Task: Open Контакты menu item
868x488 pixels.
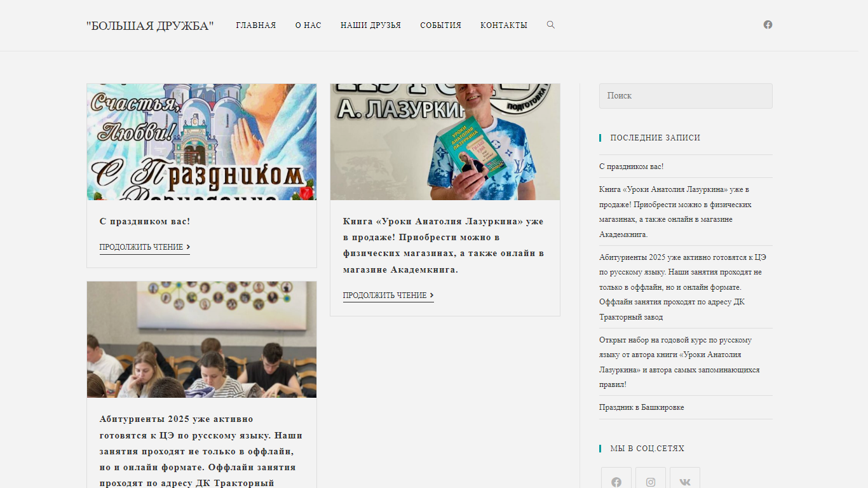Action: [x=504, y=25]
